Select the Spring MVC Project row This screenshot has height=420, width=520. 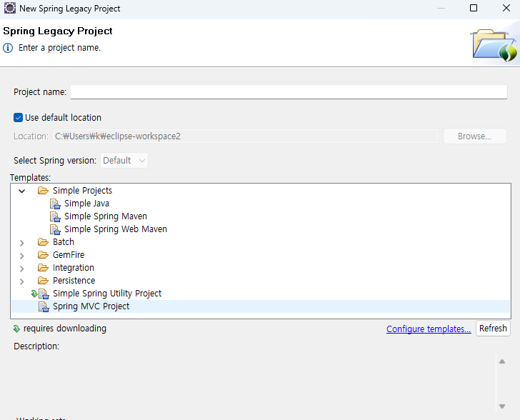click(x=261, y=306)
